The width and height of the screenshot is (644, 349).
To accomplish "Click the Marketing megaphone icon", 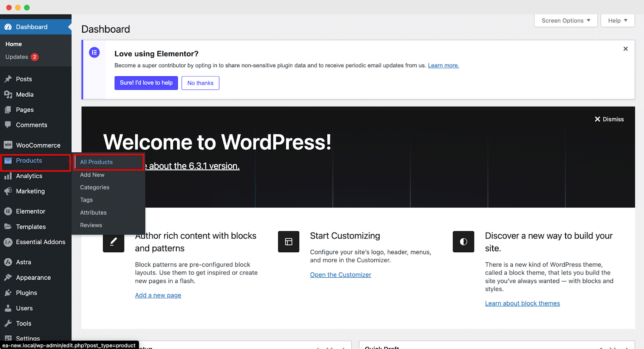I will tap(8, 191).
